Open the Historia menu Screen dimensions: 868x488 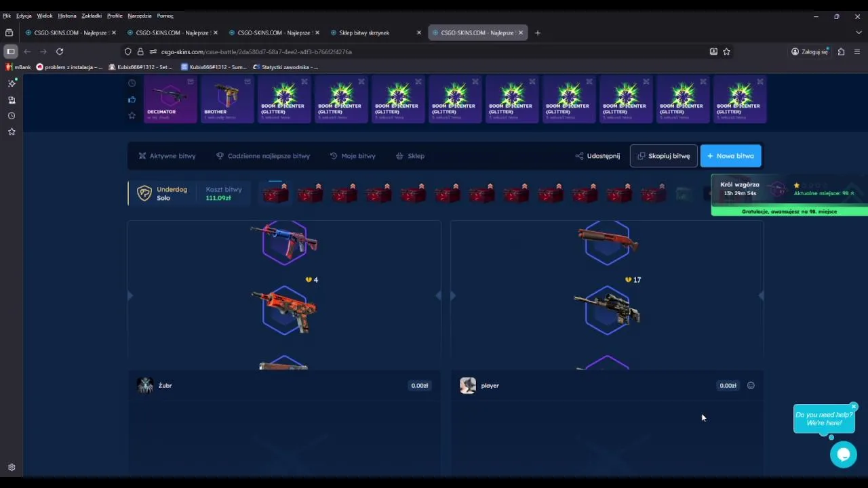(67, 16)
